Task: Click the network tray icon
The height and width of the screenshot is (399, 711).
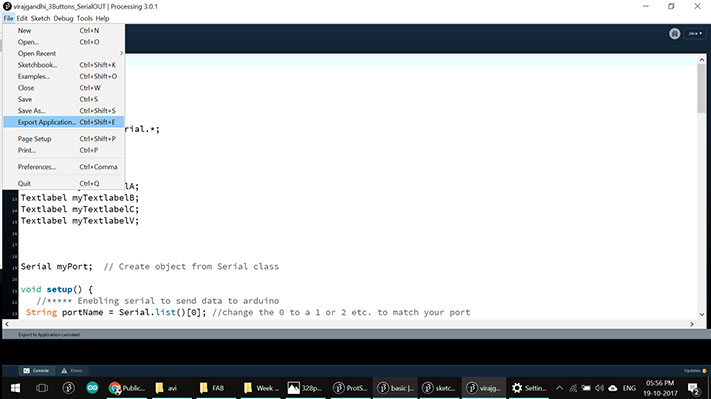Action: pos(573,388)
